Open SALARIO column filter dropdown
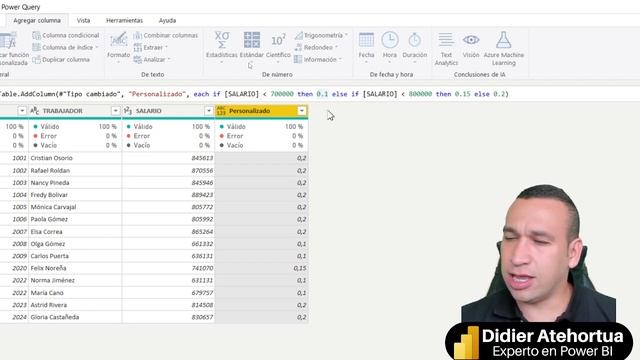Screen dimensions: 640x360 point(209,111)
